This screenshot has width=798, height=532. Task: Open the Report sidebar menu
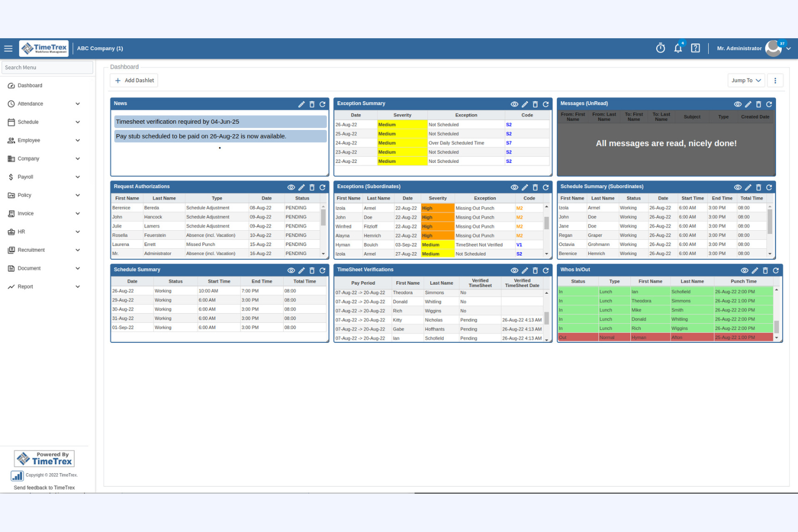(x=26, y=286)
